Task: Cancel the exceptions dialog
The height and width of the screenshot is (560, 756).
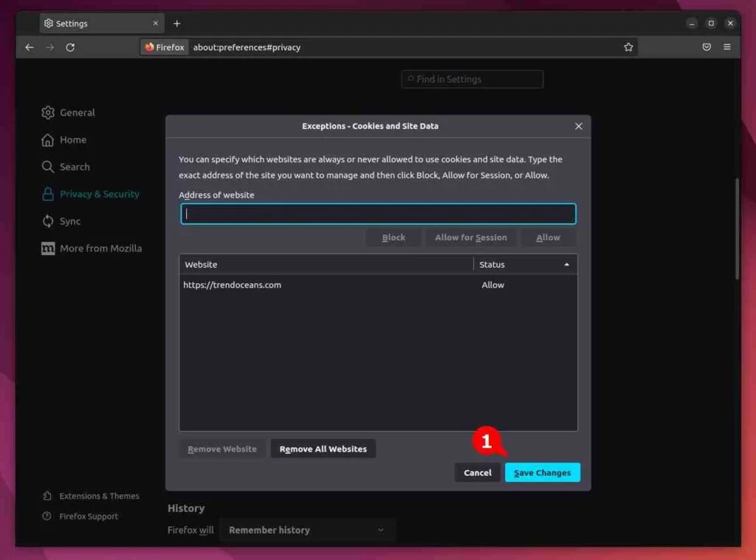Action: (x=478, y=473)
